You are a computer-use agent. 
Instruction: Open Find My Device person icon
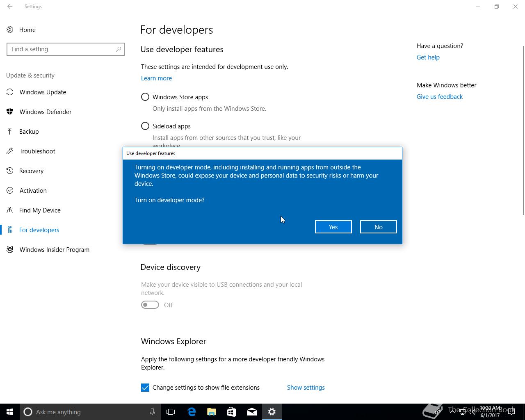[10, 210]
